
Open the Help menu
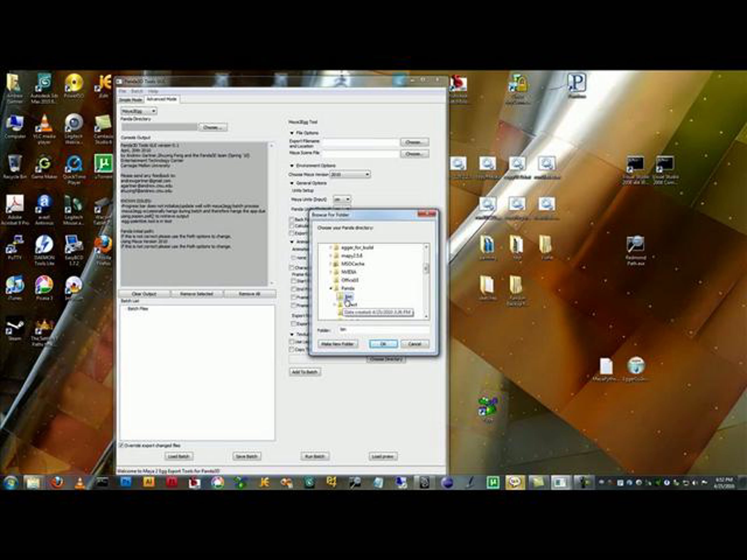point(153,91)
